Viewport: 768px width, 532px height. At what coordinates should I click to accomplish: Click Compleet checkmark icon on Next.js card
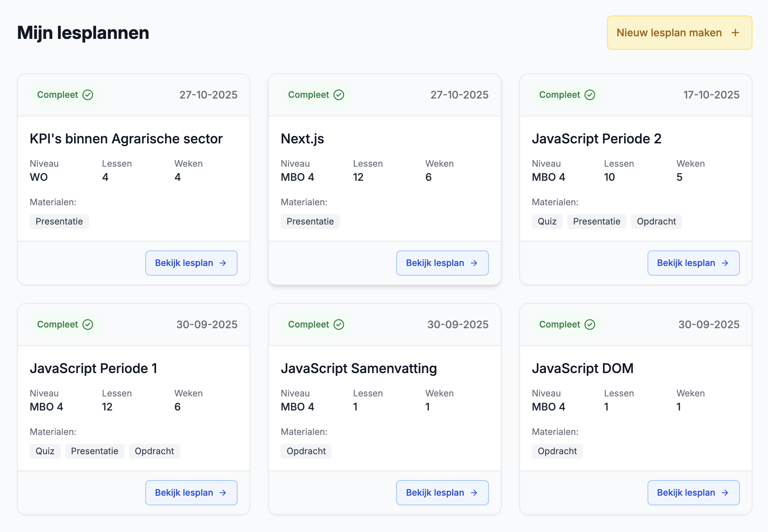339,95
